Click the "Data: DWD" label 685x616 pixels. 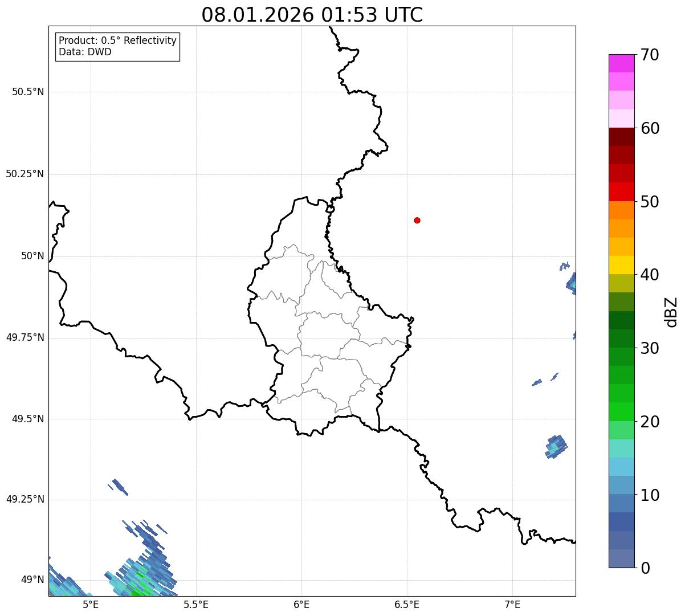pos(85,52)
